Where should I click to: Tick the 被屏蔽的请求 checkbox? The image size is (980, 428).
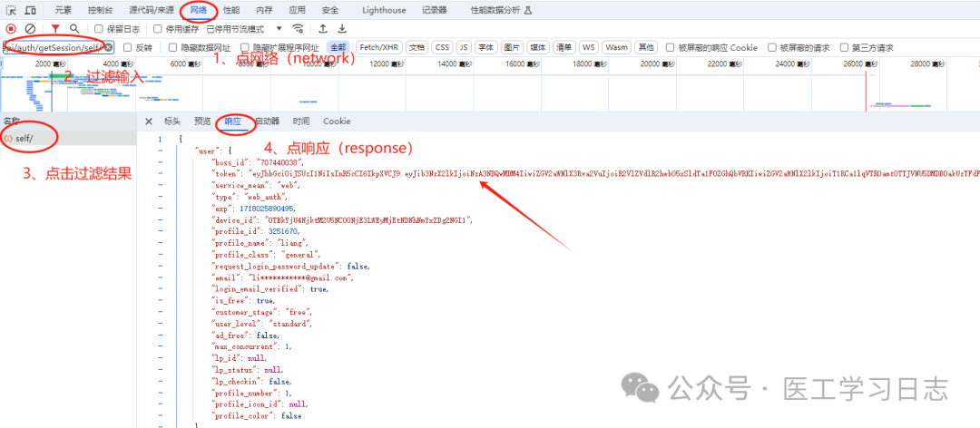coord(772,47)
